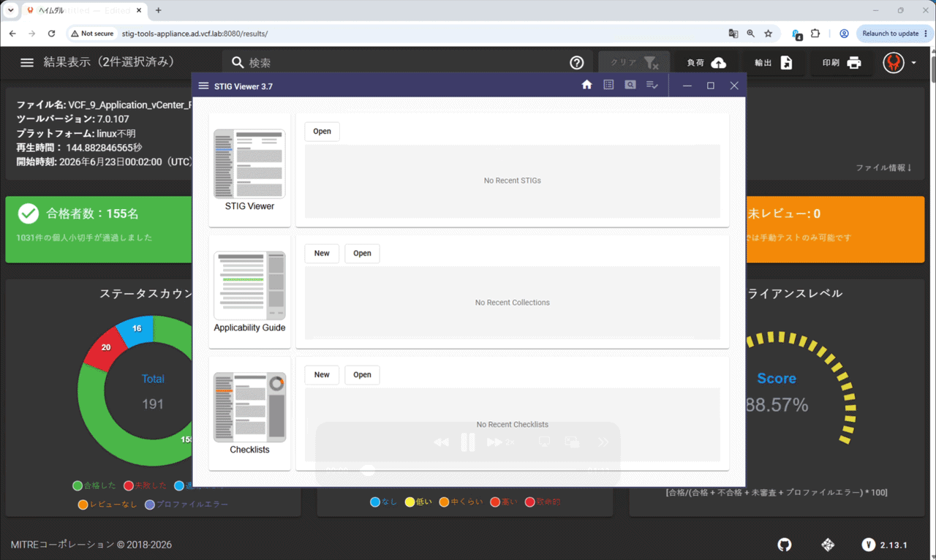Click the 2.13.1 version badge in footer

885,545
